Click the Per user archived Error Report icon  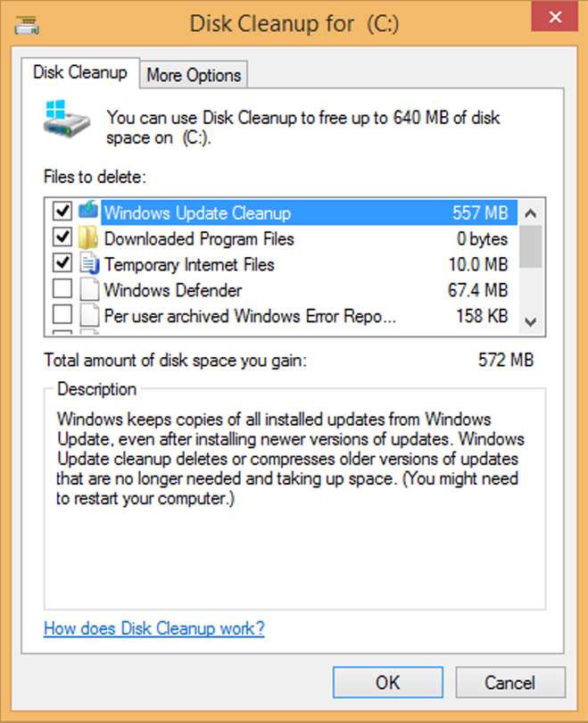pos(89,315)
